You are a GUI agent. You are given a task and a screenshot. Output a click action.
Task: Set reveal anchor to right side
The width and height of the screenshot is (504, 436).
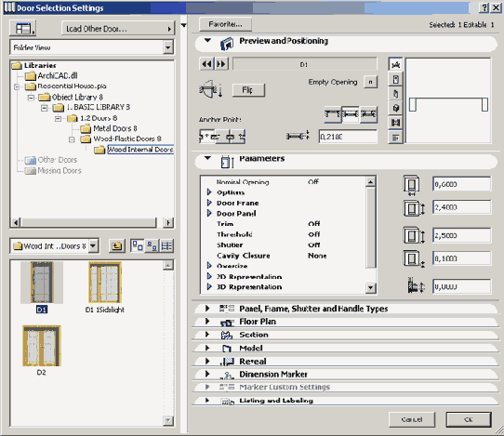[368, 114]
